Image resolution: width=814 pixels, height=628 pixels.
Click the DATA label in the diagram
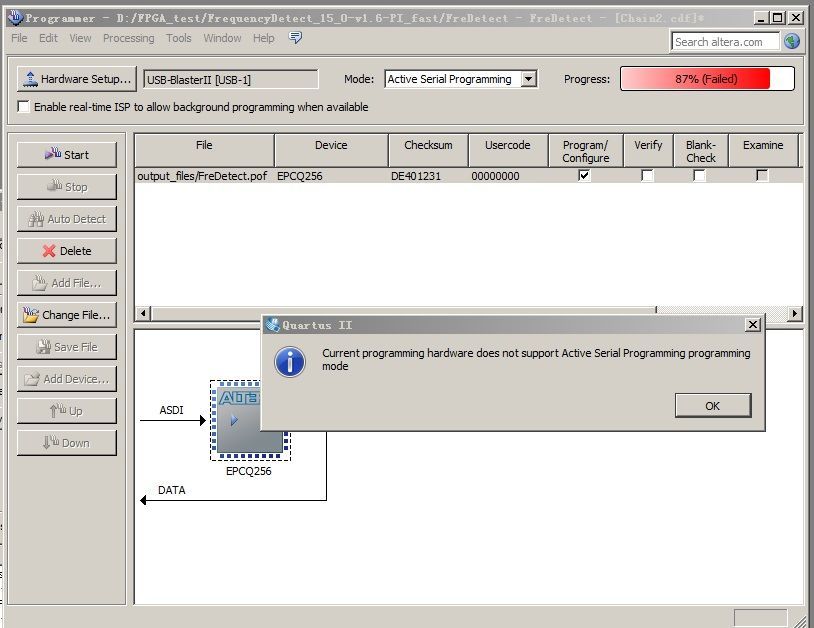point(171,490)
